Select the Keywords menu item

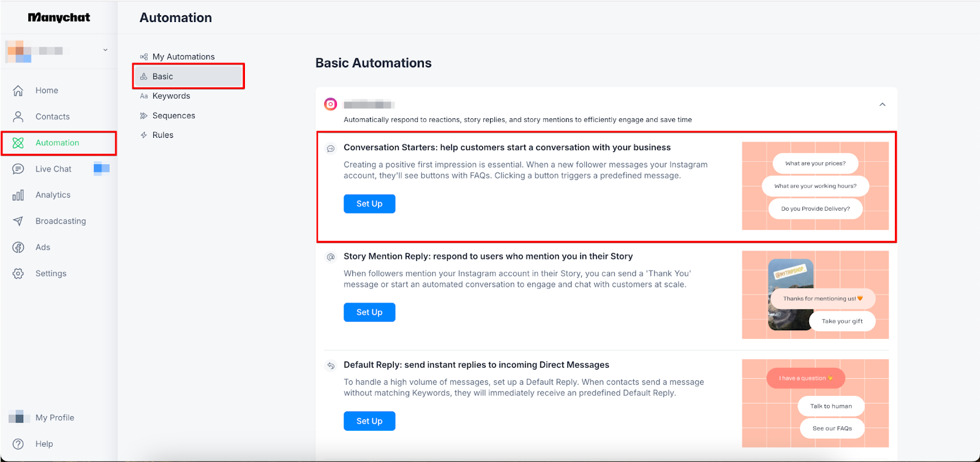coord(171,96)
